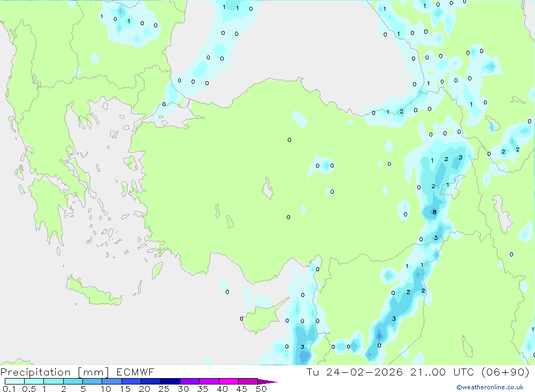This screenshot has width=535, height=392.
Task: Click the "[mm]" unit label
Action: coord(93,372)
